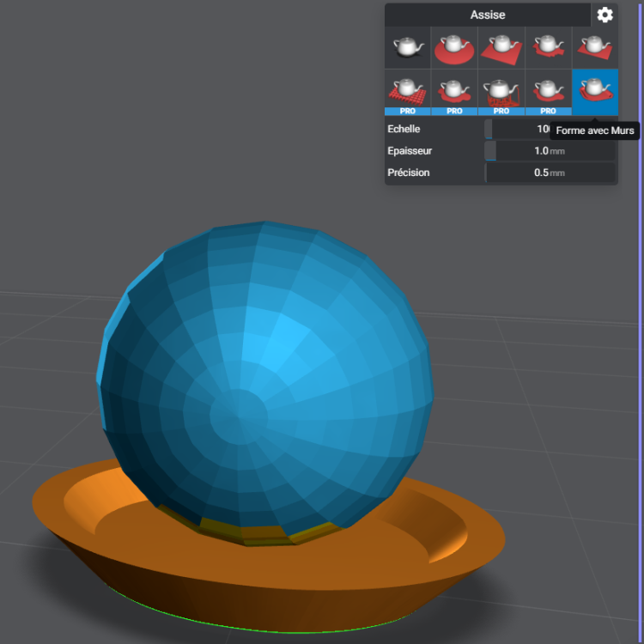This screenshot has height=644, width=644.
Task: Click the Epaisseur 1.0 mm field
Action: [x=550, y=151]
